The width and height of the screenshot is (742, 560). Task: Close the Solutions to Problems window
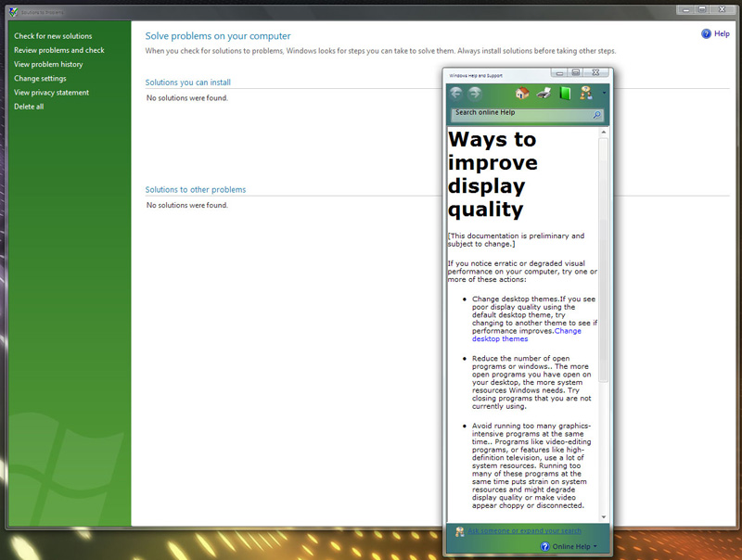point(723,9)
